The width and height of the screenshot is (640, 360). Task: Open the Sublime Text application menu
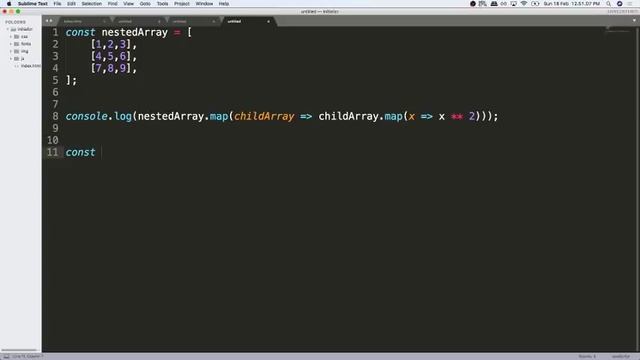point(33,4)
